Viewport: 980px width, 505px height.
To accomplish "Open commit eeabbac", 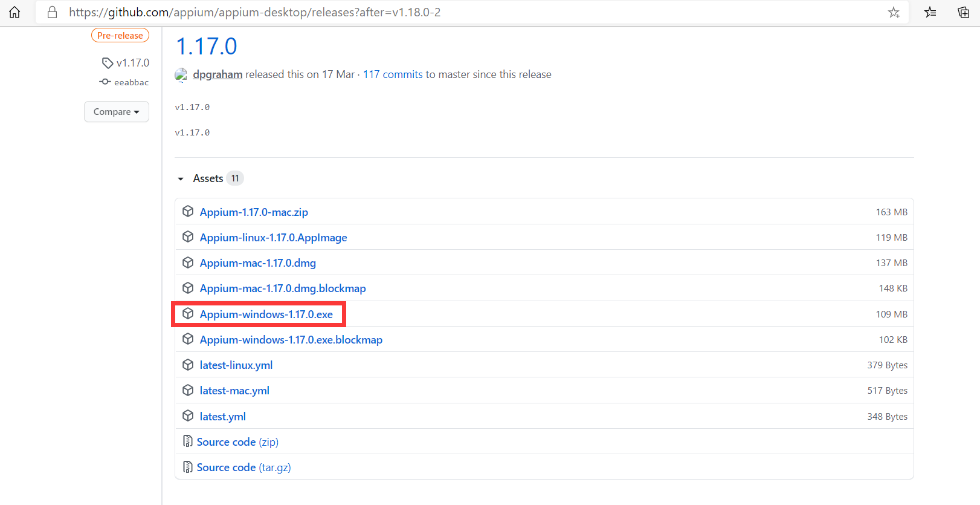I will 131,82.
